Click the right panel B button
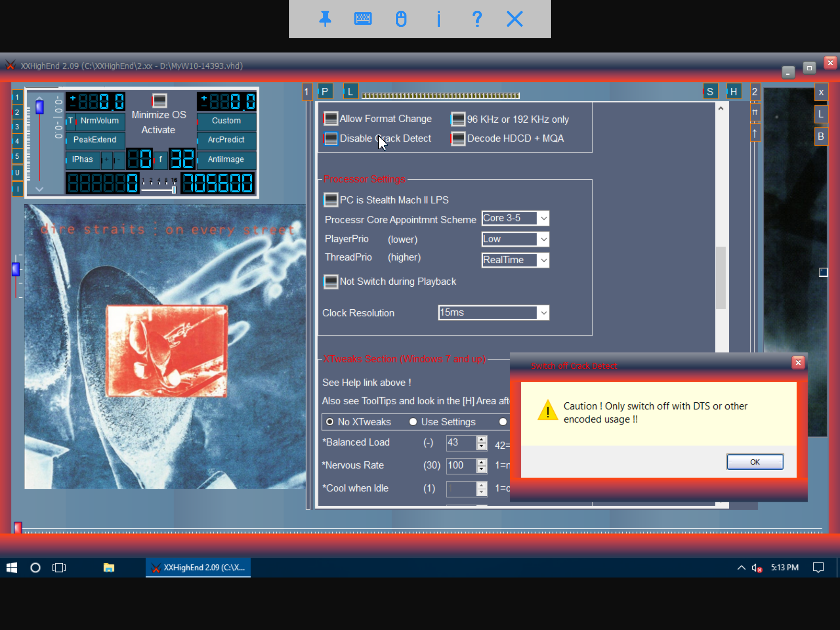840x630 pixels. click(821, 136)
